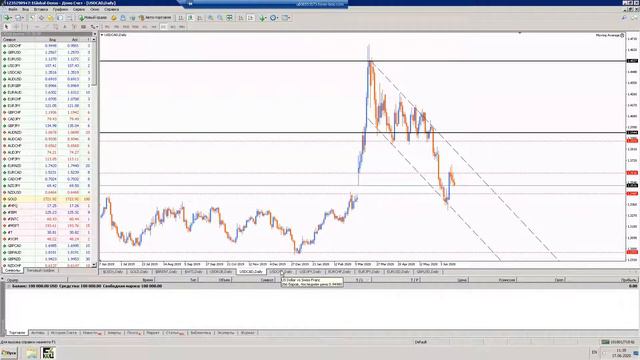Image resolution: width=640 pixels, height=360 pixels.
Task: Select the GBPJPY row in Market Watch
Action: (48, 126)
